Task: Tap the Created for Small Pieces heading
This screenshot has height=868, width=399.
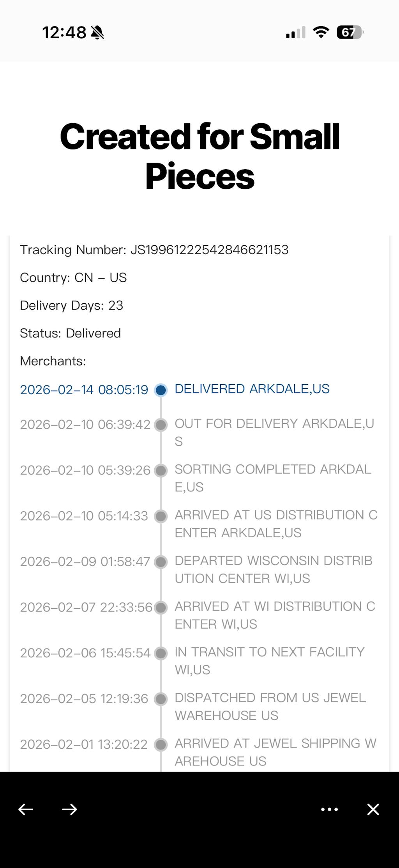Action: point(199,156)
